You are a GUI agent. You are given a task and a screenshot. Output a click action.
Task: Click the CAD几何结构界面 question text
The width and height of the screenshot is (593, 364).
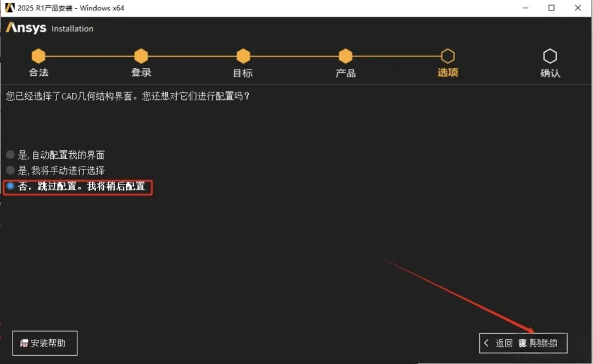coord(128,96)
